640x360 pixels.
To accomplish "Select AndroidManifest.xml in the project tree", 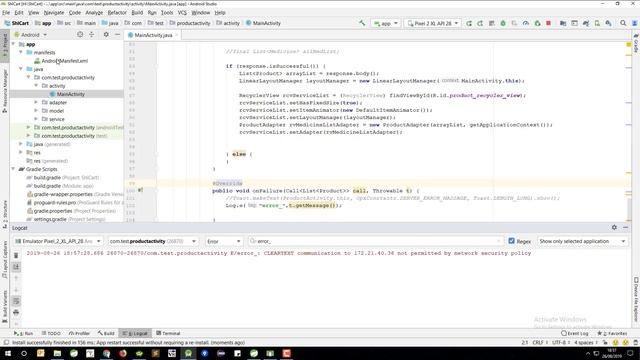I will click(x=64, y=61).
